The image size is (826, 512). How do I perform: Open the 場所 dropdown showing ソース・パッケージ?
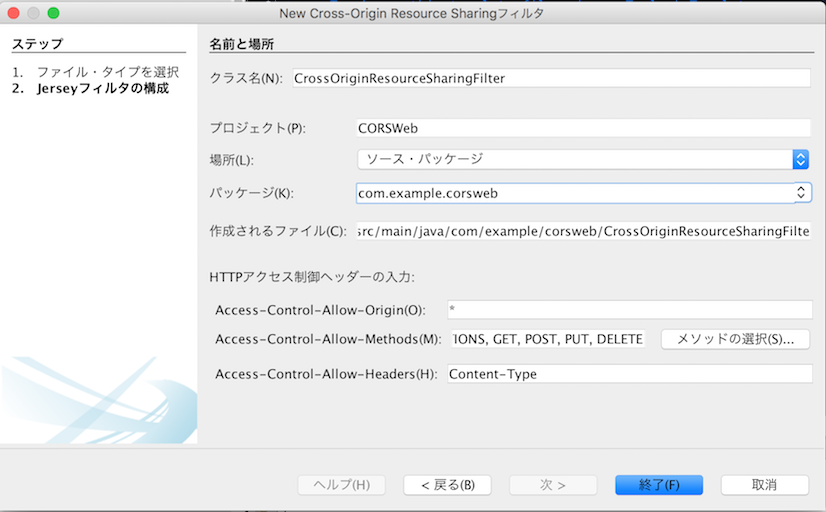point(583,159)
